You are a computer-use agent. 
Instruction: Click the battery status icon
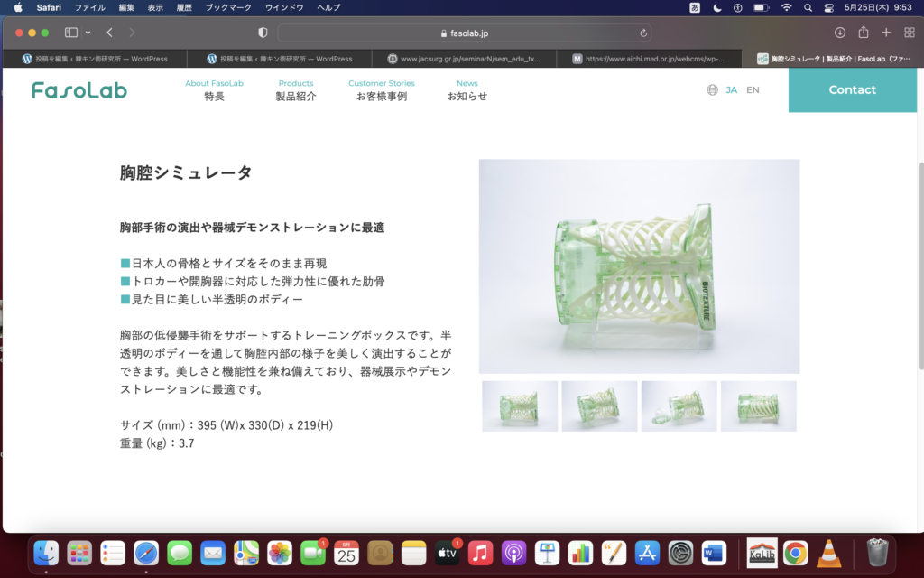[761, 8]
